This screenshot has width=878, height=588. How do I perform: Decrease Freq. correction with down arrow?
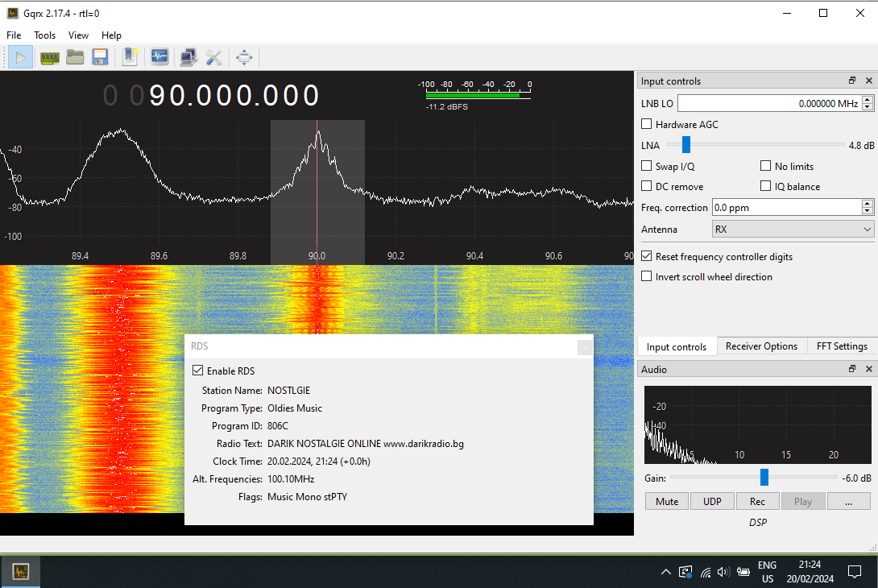click(868, 211)
